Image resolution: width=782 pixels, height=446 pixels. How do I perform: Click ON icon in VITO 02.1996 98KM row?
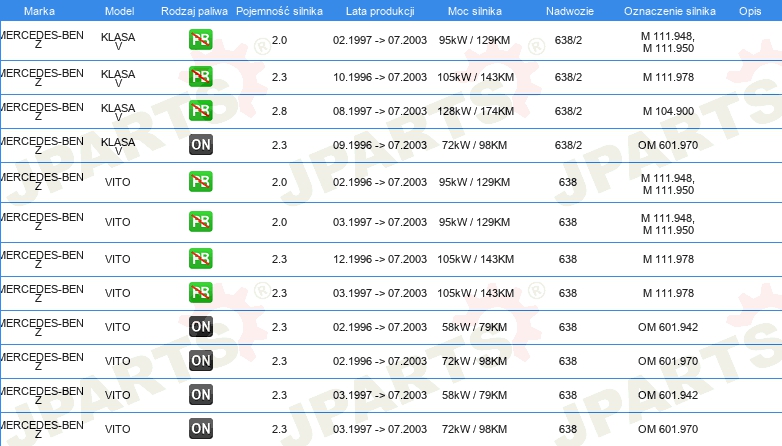coord(200,361)
